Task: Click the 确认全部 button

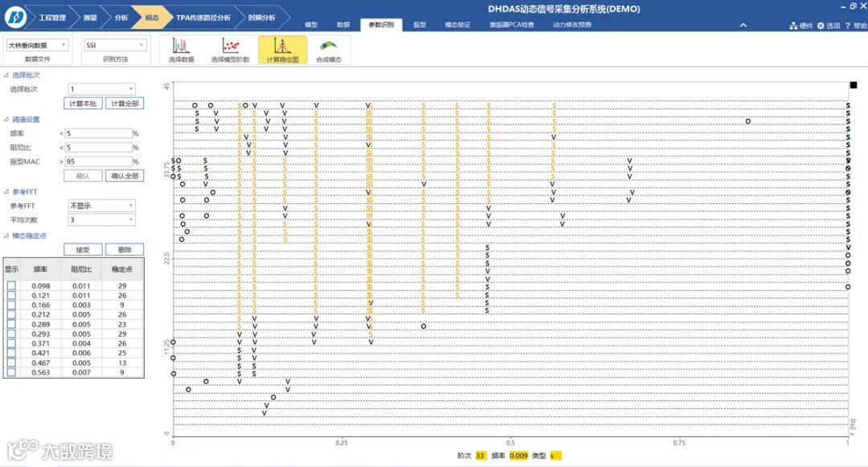Action: point(125,176)
